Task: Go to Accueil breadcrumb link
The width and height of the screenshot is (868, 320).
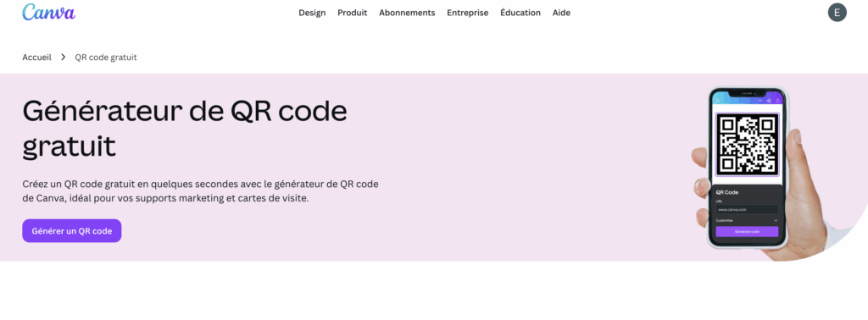Action: pos(36,57)
